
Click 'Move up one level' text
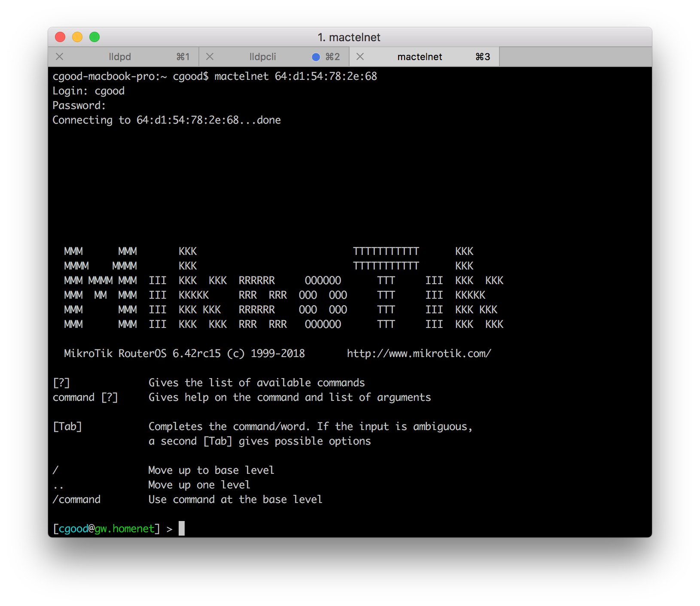(199, 485)
